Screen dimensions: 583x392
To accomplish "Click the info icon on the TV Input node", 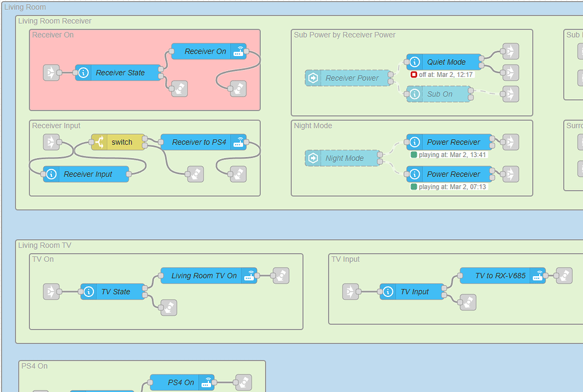I will coord(387,292).
